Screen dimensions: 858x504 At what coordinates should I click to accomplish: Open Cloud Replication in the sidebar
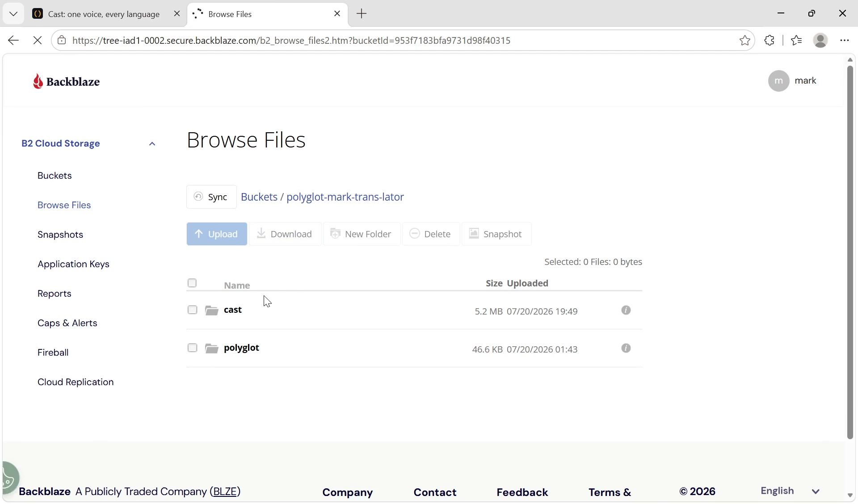click(76, 382)
